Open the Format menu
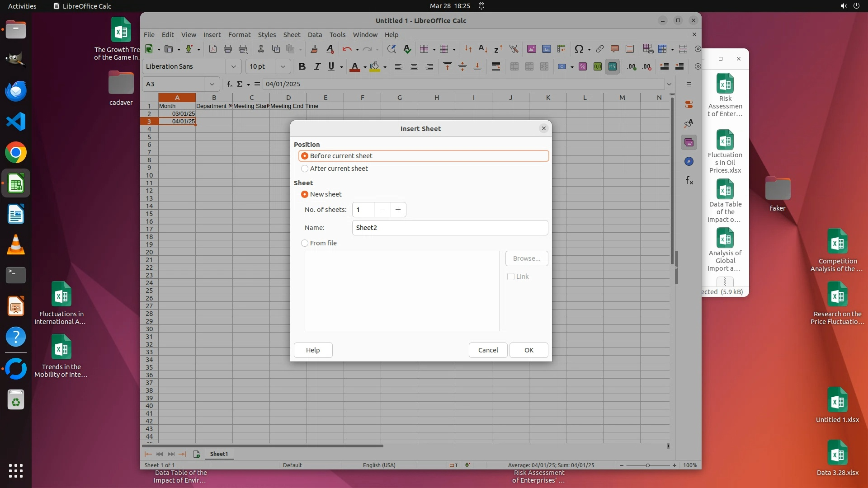Screen dimensions: 868x488 239,34
